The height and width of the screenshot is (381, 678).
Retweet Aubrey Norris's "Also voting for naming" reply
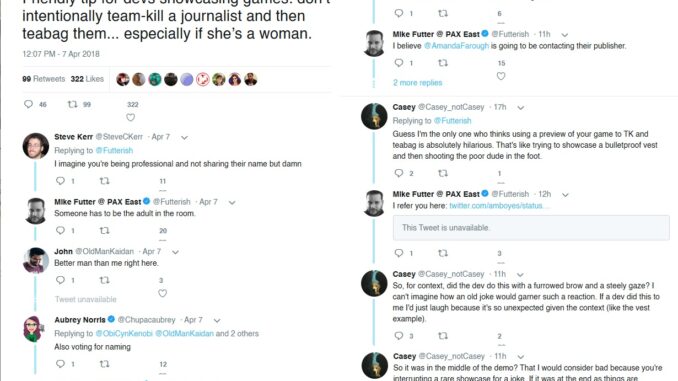pos(104,364)
